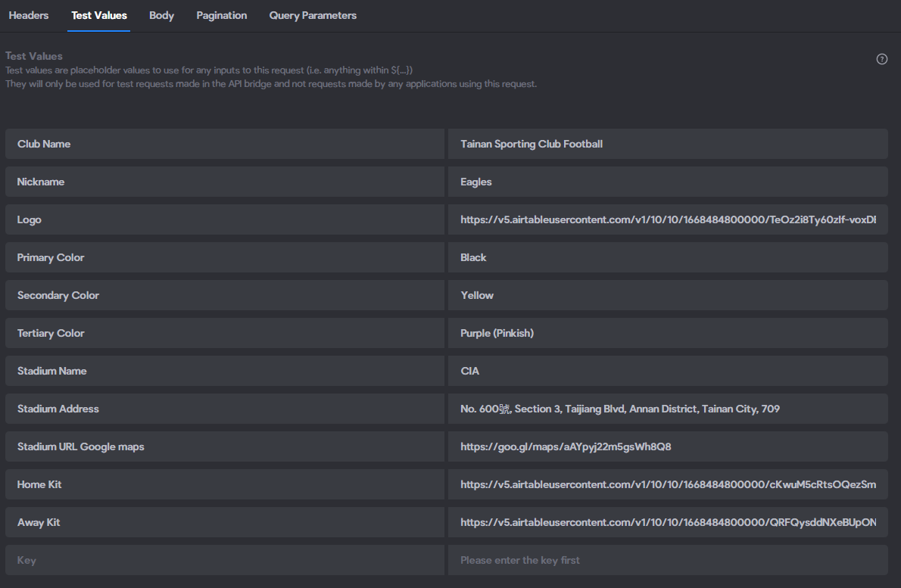The image size is (901, 588).
Task: Edit the Stadium URL Google maps key
Action: click(x=225, y=446)
